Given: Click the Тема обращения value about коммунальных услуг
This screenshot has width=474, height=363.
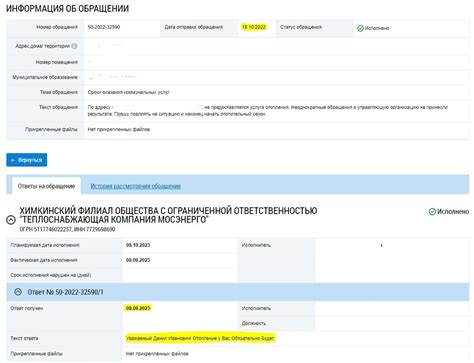Looking at the screenshot, I should click(128, 92).
